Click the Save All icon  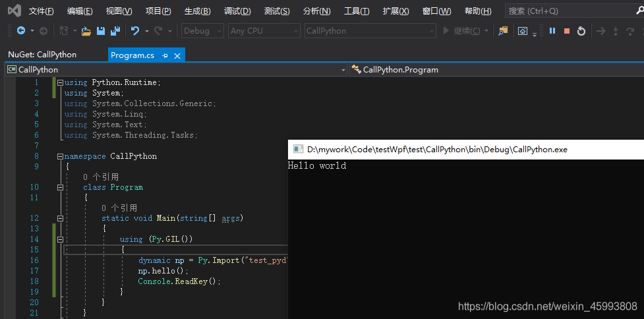(115, 31)
